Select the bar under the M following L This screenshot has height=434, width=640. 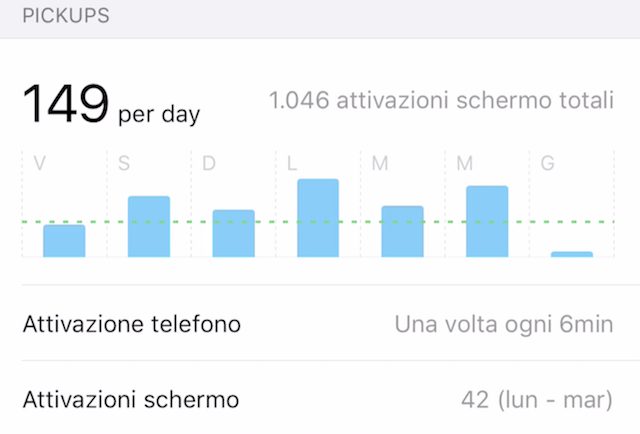coord(402,231)
